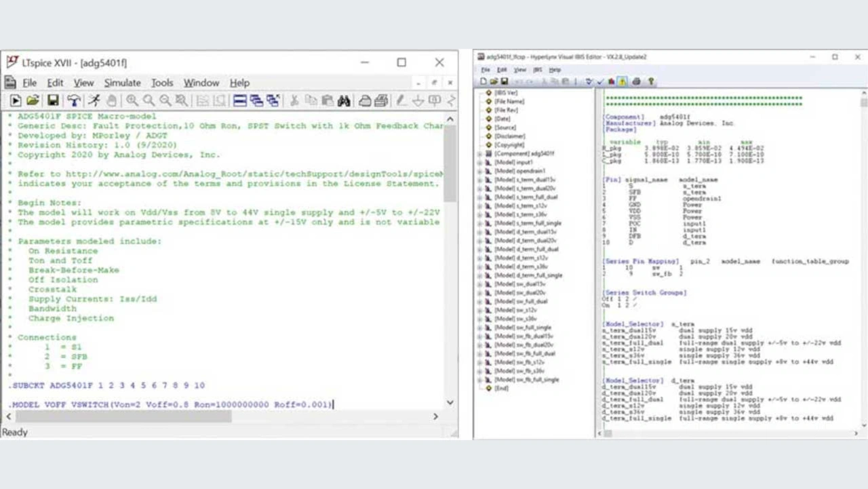Click the LTspice vertical scrollbar down arrow

coord(450,403)
